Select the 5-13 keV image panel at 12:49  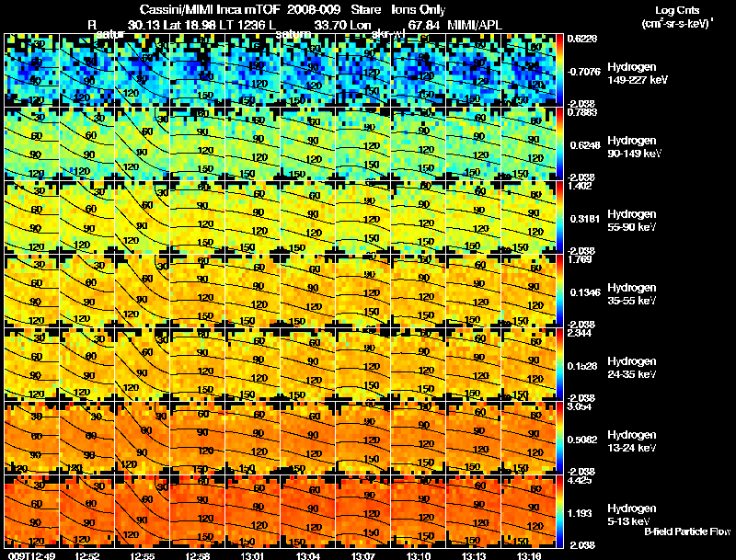[31, 511]
